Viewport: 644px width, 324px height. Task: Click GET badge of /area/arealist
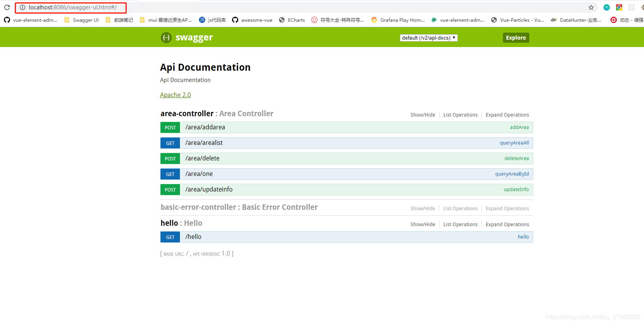[x=170, y=143]
